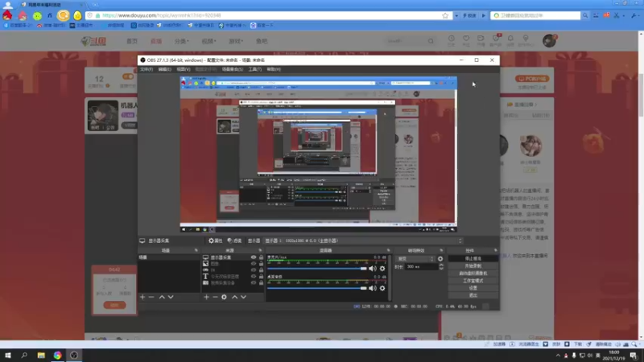Image resolution: width=644 pixels, height=362 pixels.
Task: Mute the first mixer channel speaker icon
Action: coord(373,269)
